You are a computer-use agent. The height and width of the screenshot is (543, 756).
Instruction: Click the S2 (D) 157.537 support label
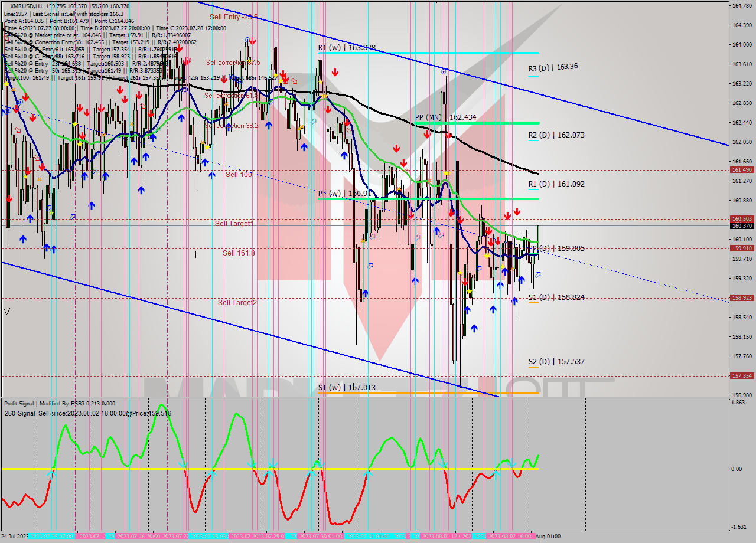coord(556,361)
